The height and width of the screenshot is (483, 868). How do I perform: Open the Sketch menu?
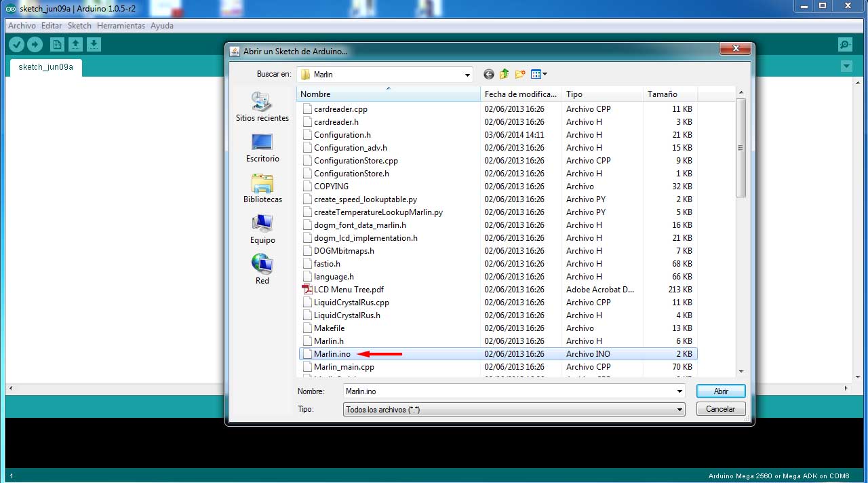[x=79, y=26]
